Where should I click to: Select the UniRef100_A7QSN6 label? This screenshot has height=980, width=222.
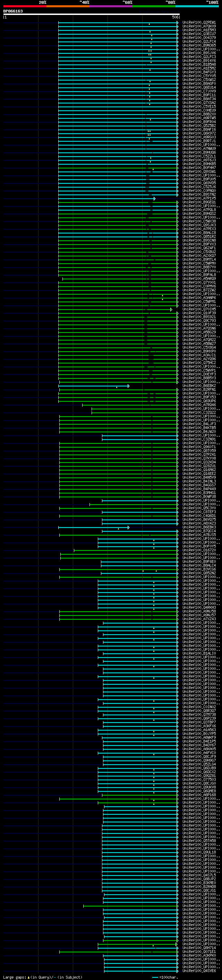coord(199,328)
